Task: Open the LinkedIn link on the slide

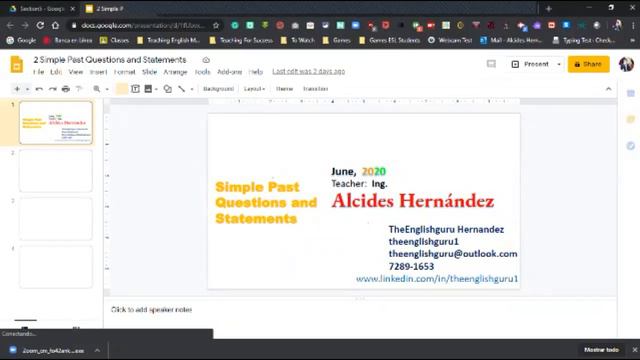Action: 437,278
